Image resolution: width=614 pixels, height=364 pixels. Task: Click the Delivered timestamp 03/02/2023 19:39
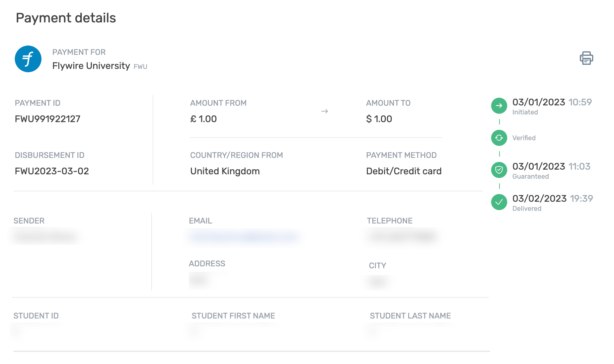(x=552, y=198)
